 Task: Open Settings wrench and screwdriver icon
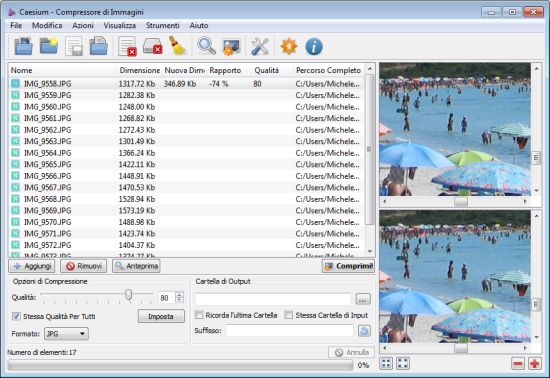click(x=260, y=46)
